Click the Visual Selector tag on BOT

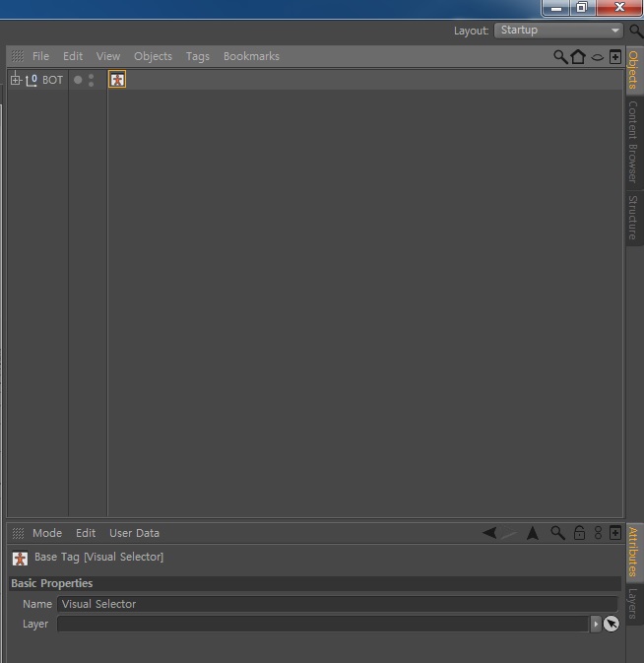(x=117, y=80)
